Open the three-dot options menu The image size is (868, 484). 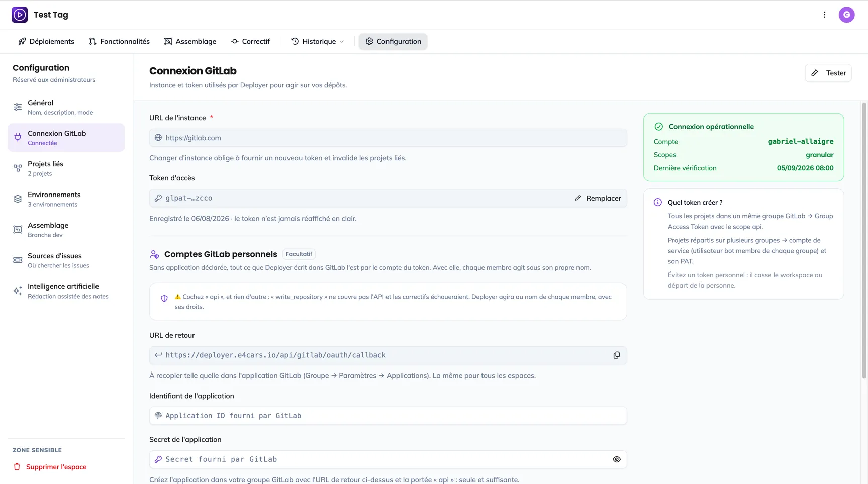pos(824,15)
